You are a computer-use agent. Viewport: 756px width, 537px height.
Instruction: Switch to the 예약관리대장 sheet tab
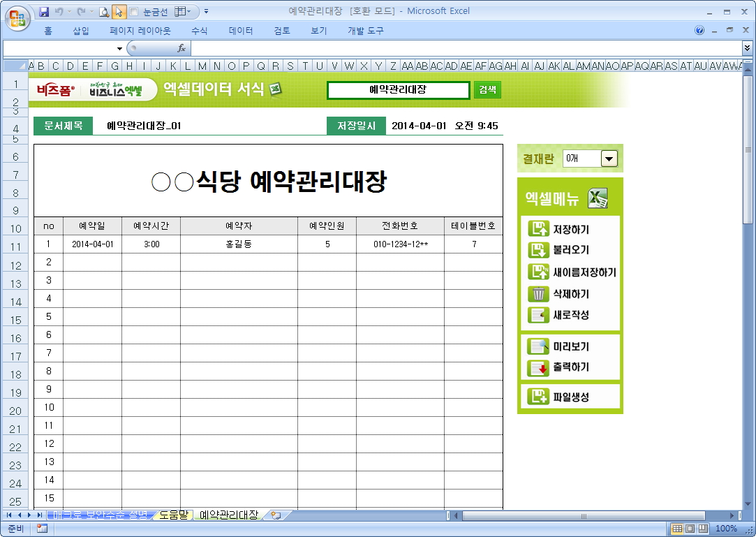coord(229,515)
